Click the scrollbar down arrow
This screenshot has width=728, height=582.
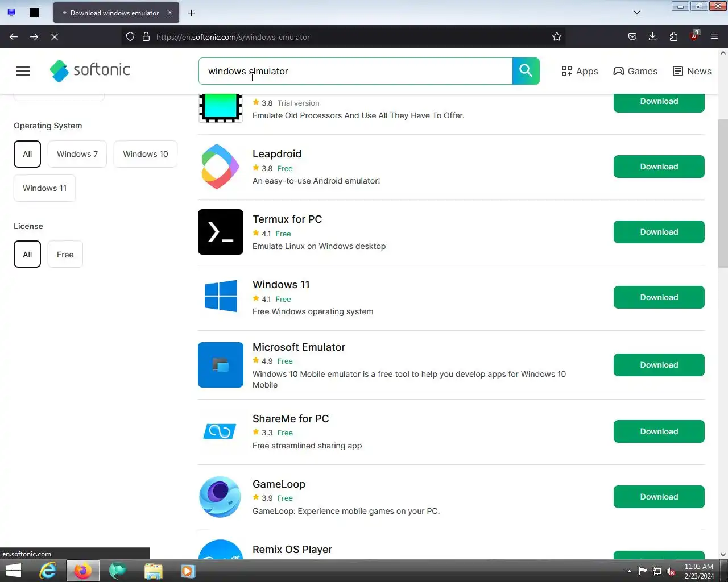tap(723, 555)
